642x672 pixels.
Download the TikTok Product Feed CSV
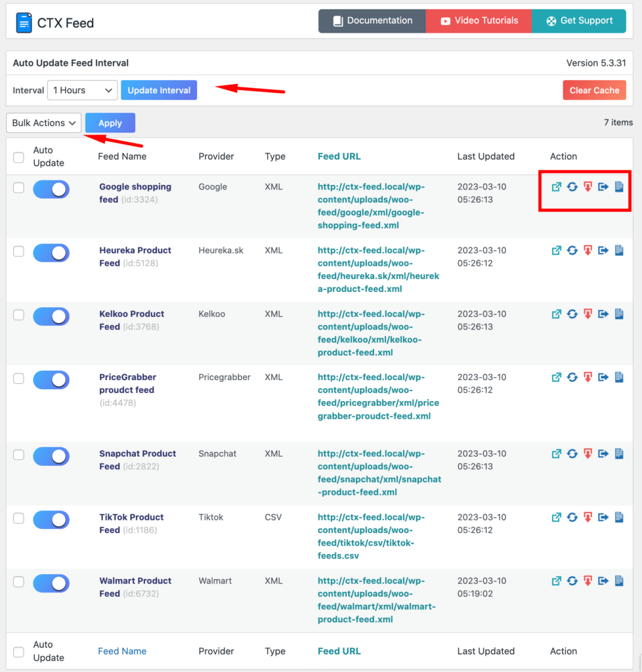tap(588, 517)
